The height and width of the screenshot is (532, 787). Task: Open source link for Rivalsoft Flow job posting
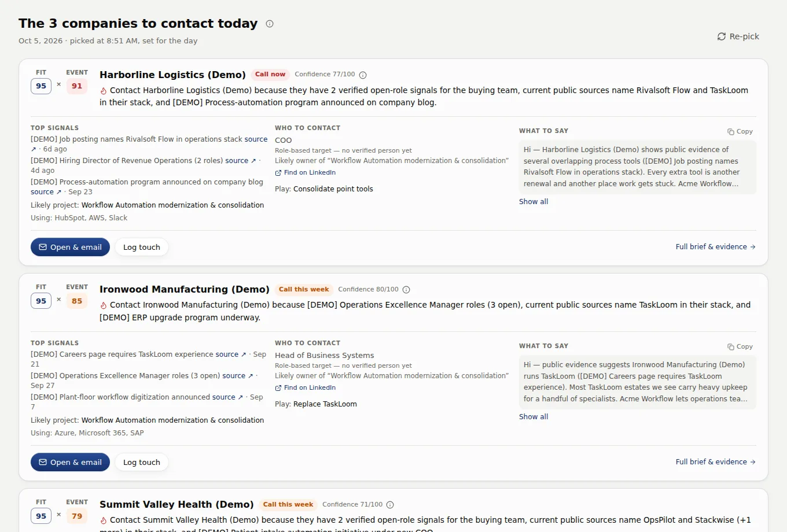(256, 139)
